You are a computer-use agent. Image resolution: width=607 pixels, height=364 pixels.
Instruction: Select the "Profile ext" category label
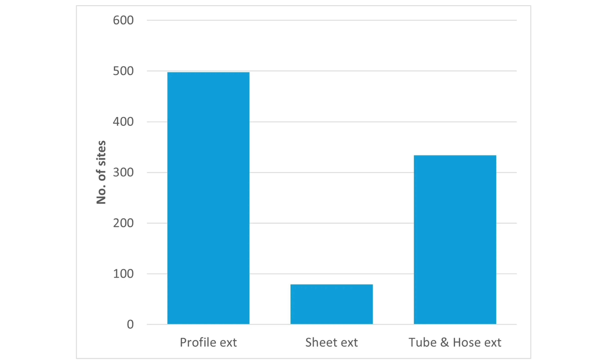tap(208, 342)
